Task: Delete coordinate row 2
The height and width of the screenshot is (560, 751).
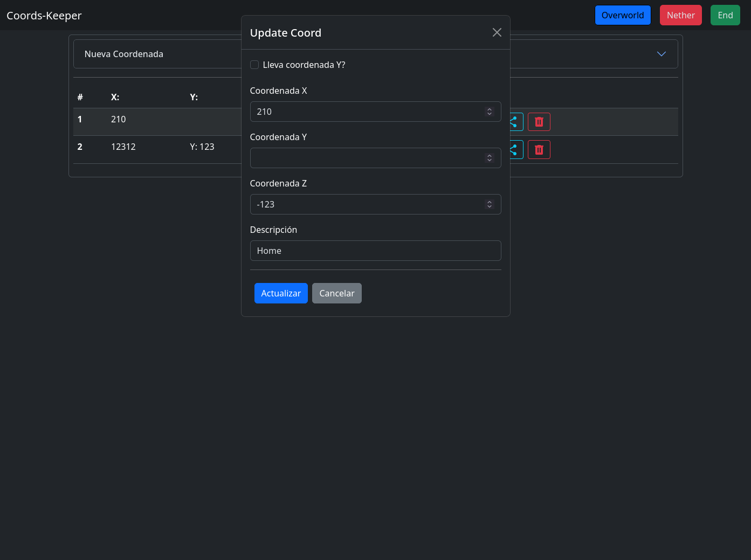Action: [x=539, y=150]
